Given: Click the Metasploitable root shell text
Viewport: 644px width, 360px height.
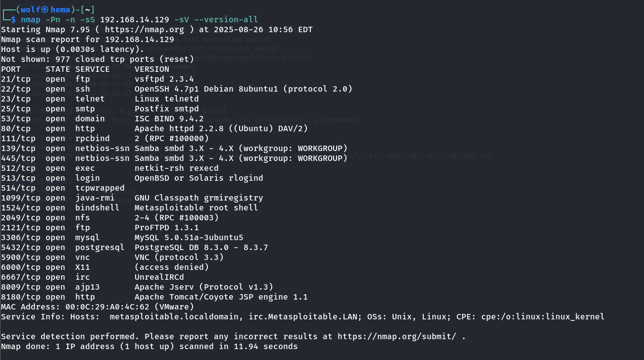Looking at the screenshot, I should [x=196, y=208].
